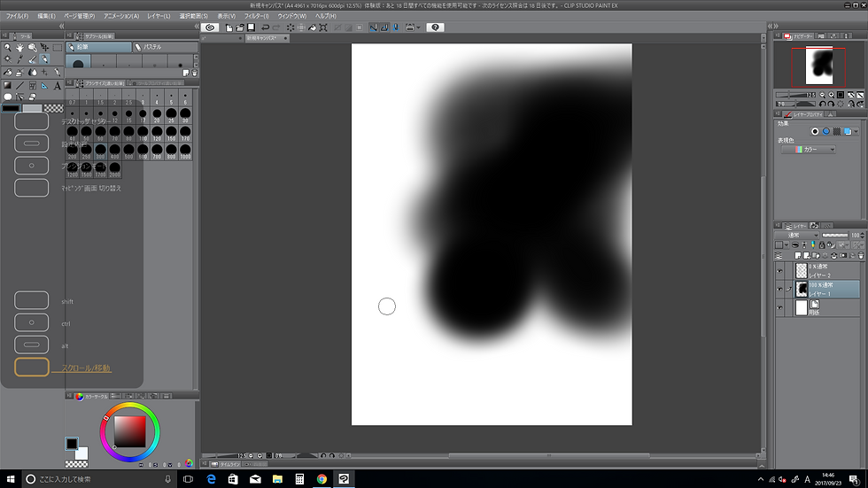Collapse left palette dock double arrow
Screen dimensions: 868x488
pos(61,26)
